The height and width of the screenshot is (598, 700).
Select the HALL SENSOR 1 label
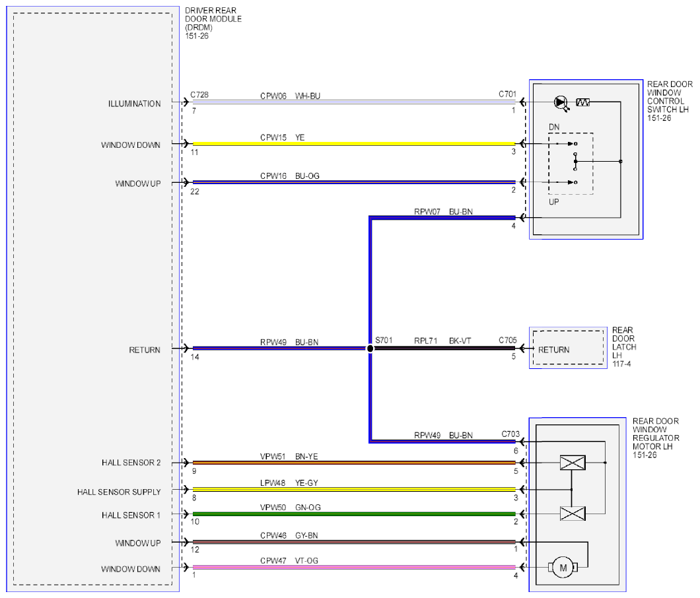[x=131, y=515]
